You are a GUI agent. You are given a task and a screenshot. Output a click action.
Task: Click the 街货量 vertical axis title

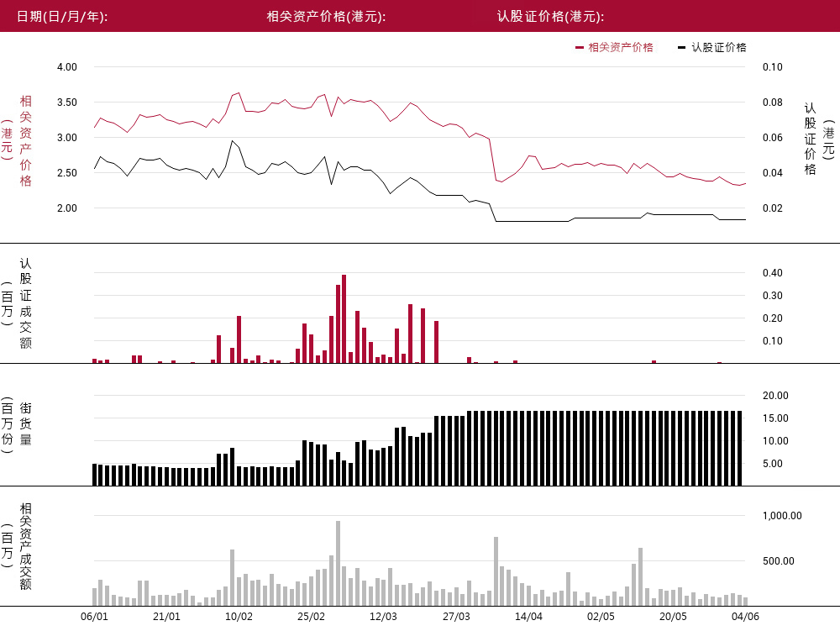(x=26, y=423)
